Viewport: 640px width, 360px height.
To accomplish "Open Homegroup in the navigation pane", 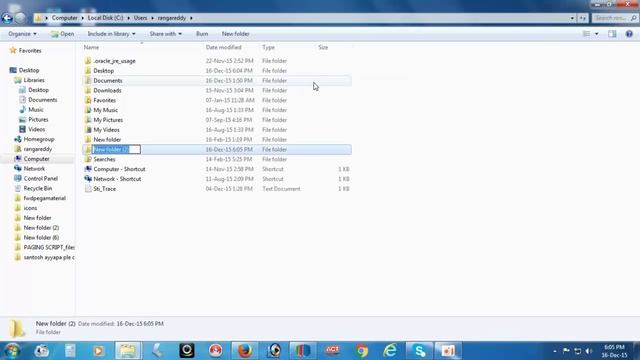I will tap(39, 139).
